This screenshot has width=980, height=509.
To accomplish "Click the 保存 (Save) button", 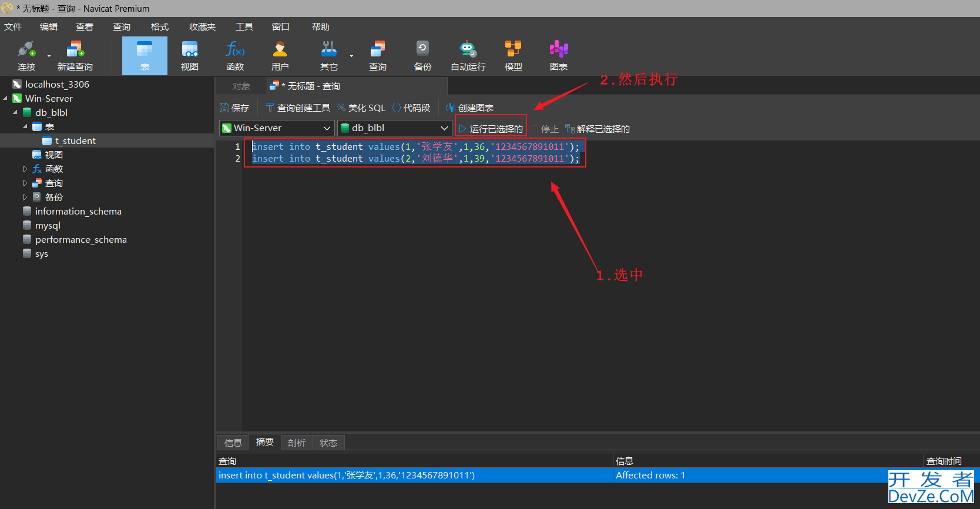I will tap(234, 108).
